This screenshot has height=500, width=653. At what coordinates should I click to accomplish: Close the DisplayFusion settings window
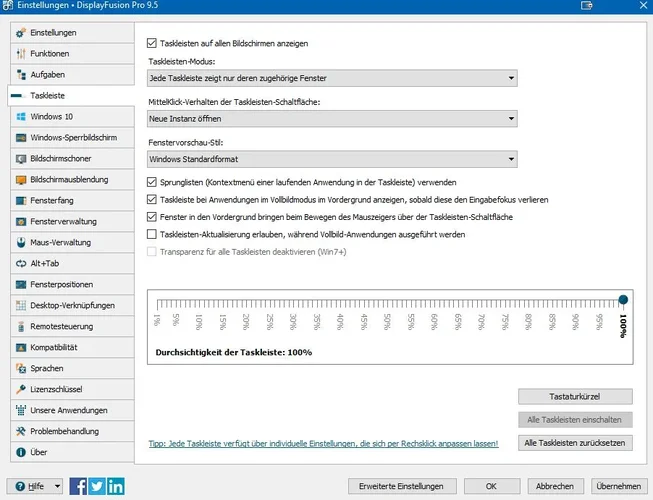pos(643,6)
